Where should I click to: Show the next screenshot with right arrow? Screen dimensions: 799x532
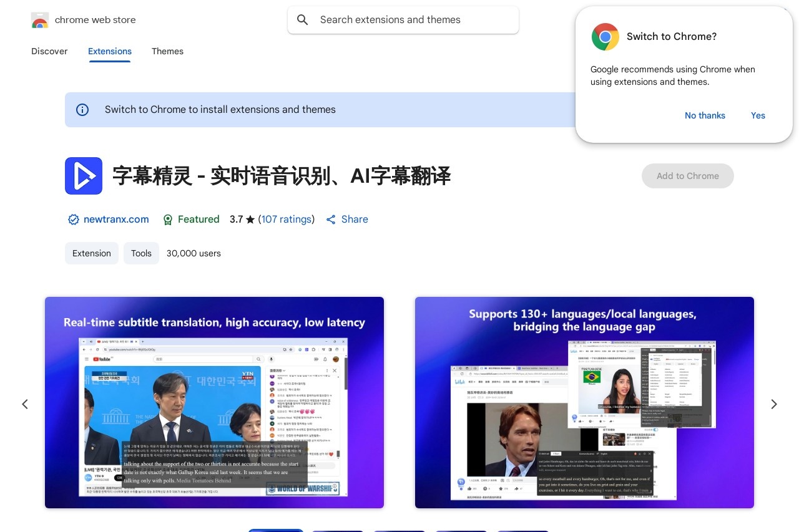774,404
